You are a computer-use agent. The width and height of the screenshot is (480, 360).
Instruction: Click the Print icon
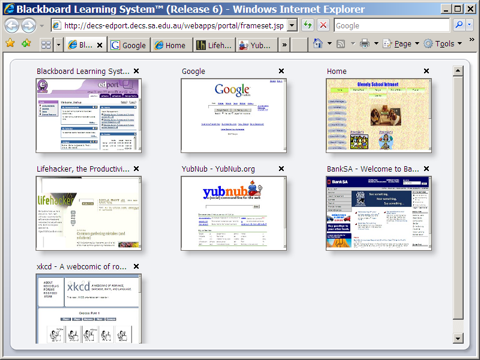point(365,44)
